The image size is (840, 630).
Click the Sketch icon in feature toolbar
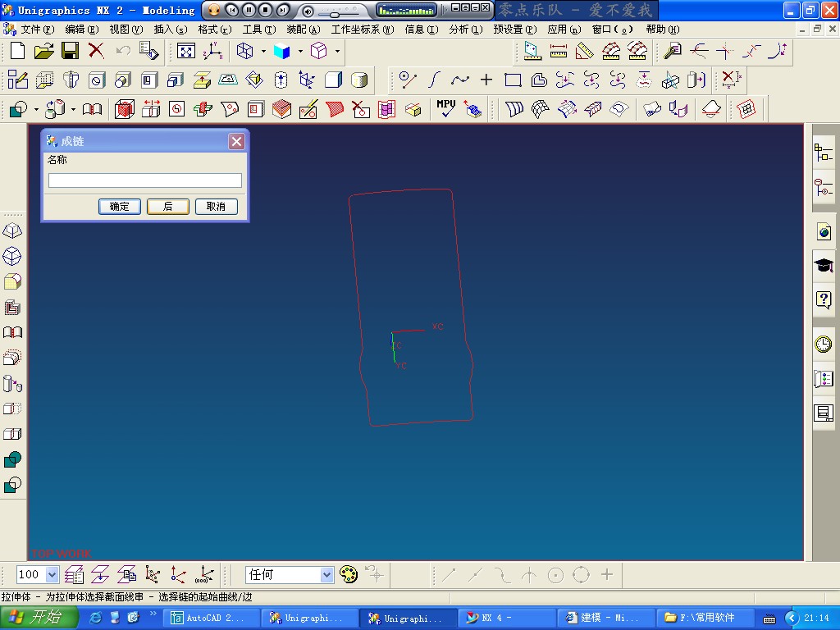pos(18,80)
